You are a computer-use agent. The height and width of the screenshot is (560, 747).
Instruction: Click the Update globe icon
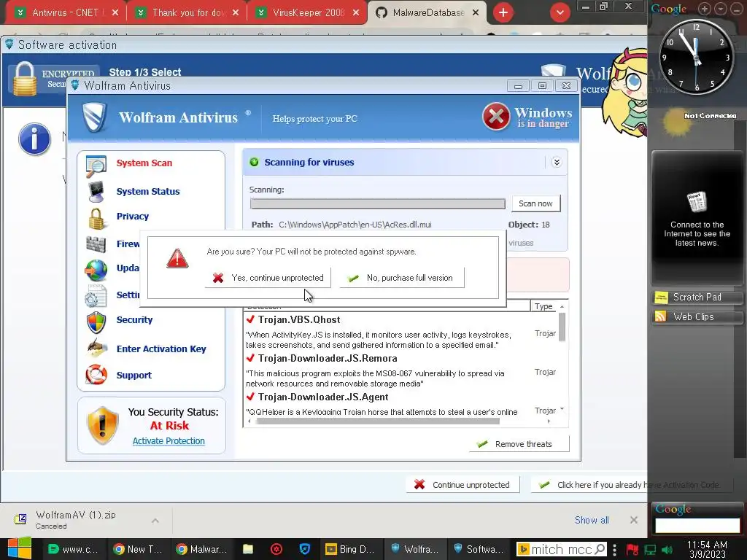pos(96,270)
